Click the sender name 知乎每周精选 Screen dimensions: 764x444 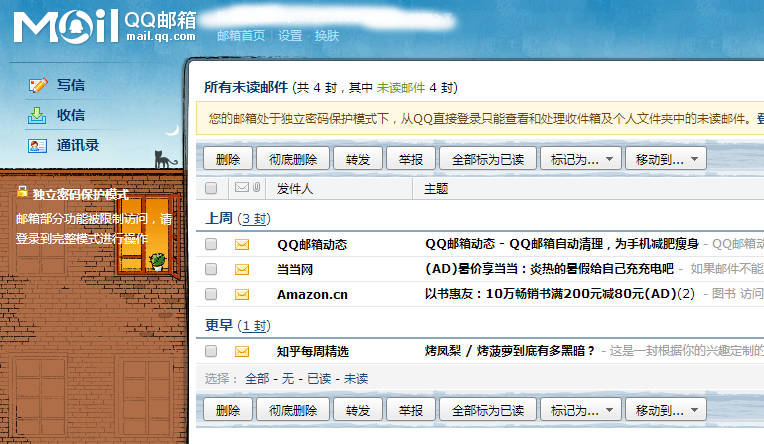point(313,351)
